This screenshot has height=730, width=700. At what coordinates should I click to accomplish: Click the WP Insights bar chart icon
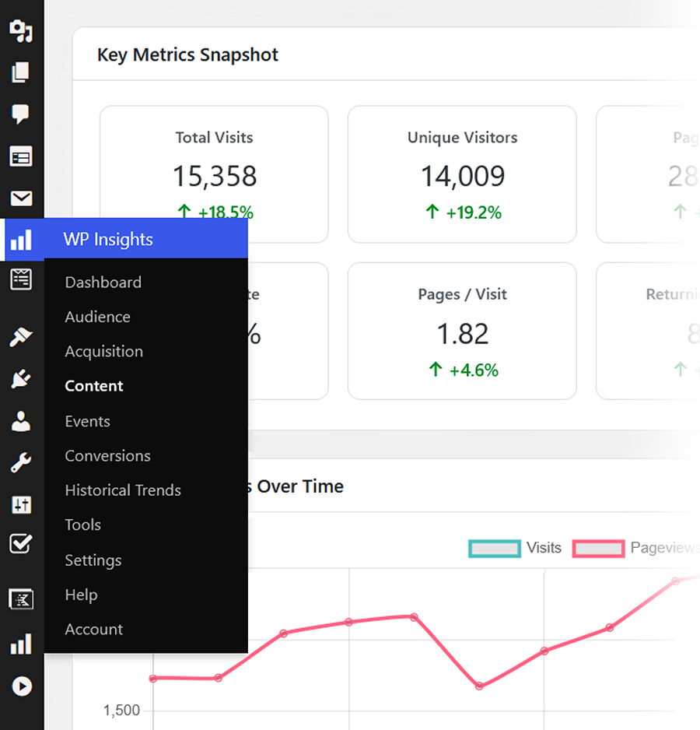[x=22, y=239]
